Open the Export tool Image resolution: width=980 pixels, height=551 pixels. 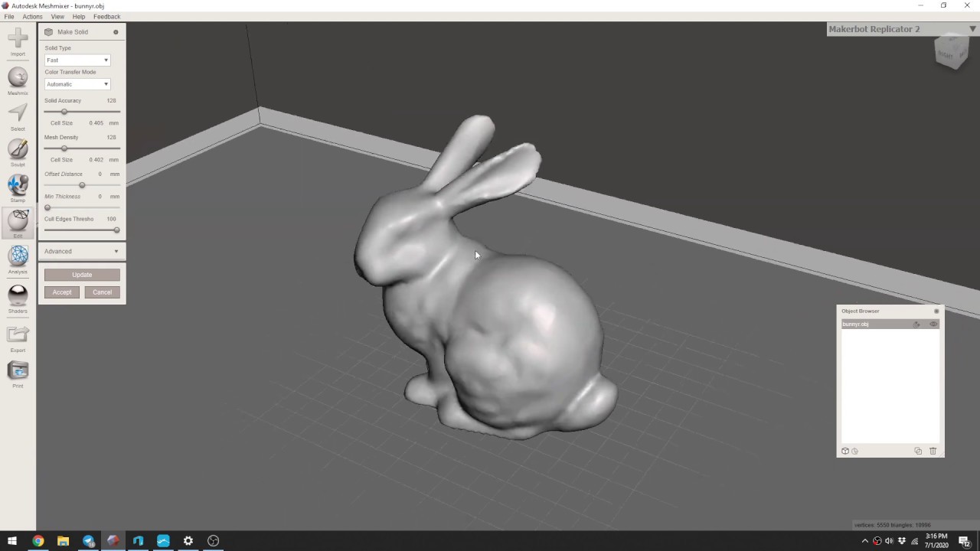[x=18, y=337]
